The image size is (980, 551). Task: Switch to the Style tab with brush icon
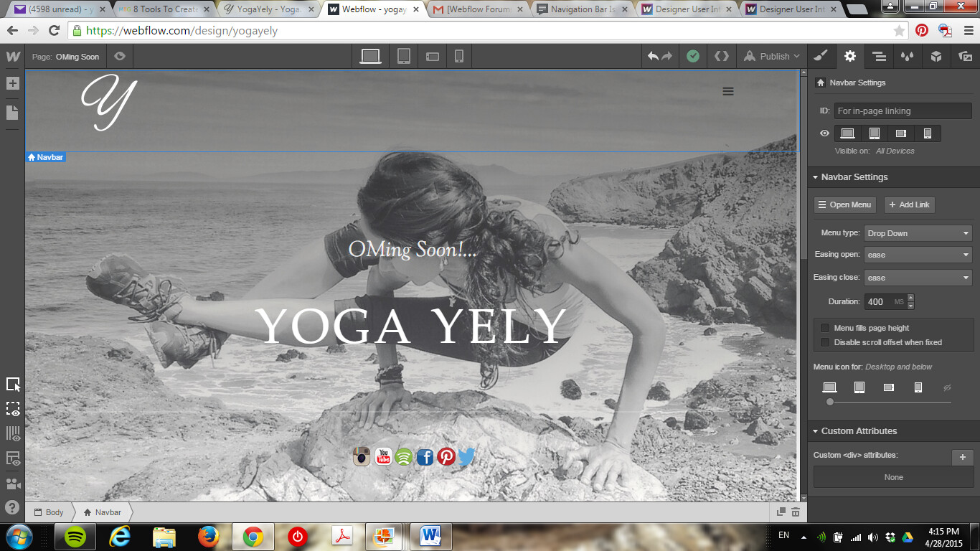click(x=821, y=56)
